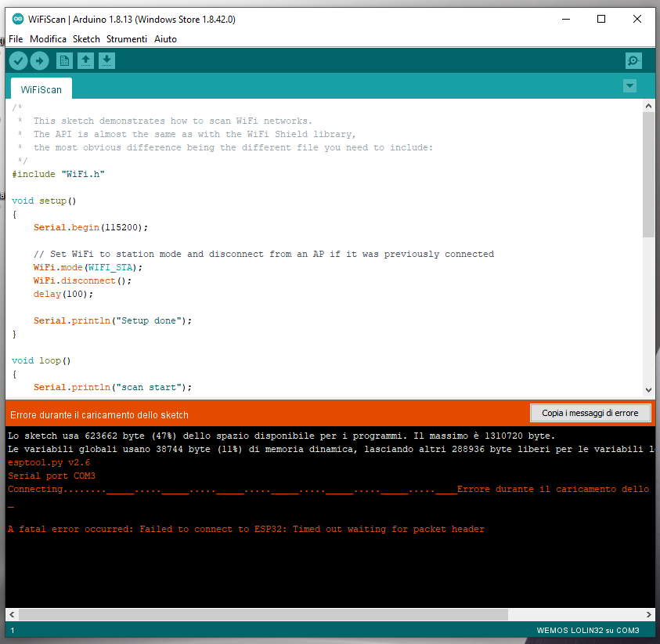Image resolution: width=660 pixels, height=644 pixels.
Task: Open the Serial Monitor magnifier icon
Action: (x=633, y=61)
